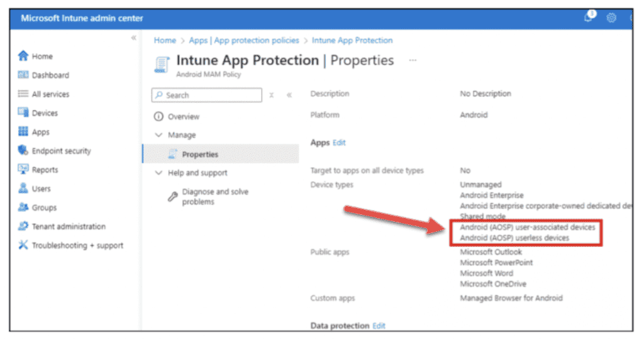Click Edit next to Data protection

coord(379,326)
